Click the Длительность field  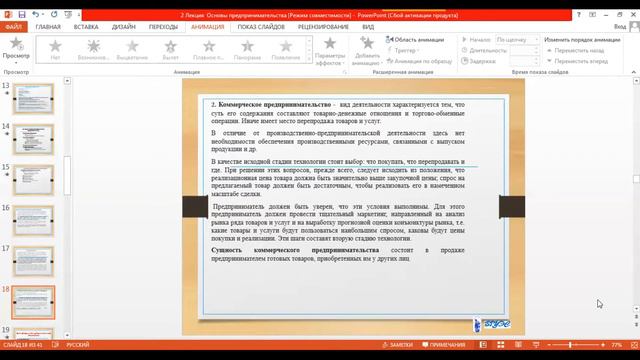coord(524,50)
